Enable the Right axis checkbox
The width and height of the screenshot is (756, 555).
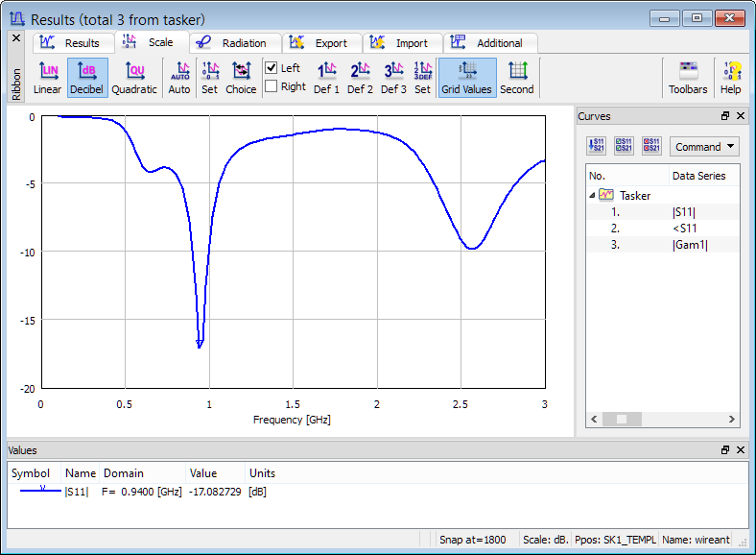pyautogui.click(x=272, y=86)
